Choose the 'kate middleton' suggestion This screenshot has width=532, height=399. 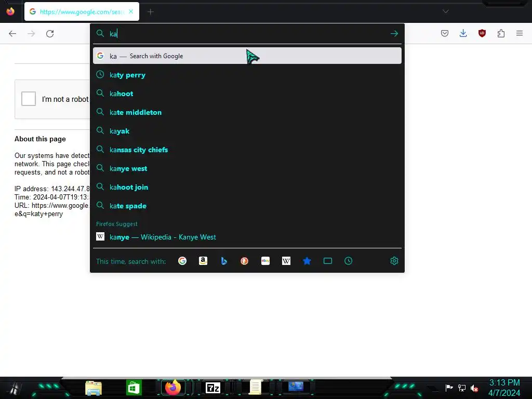[247, 112]
